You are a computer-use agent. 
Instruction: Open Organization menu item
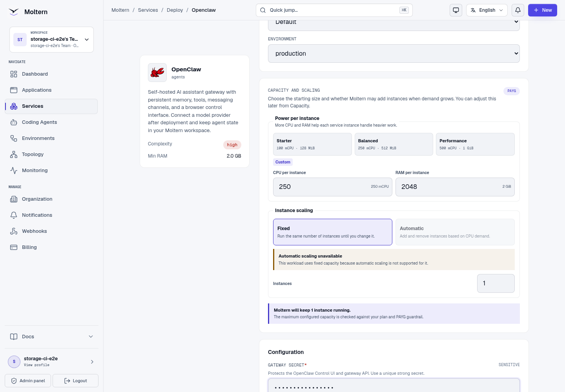[51, 199]
